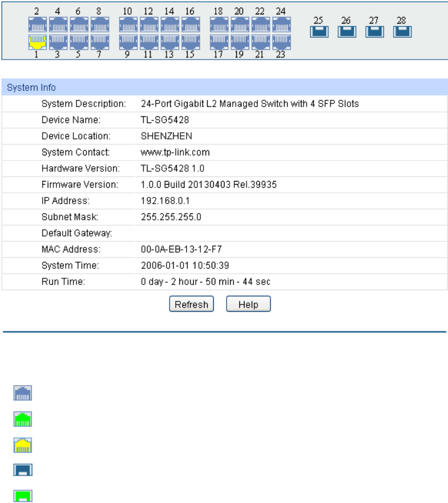
Task: Open Help for system info
Action: [249, 304]
